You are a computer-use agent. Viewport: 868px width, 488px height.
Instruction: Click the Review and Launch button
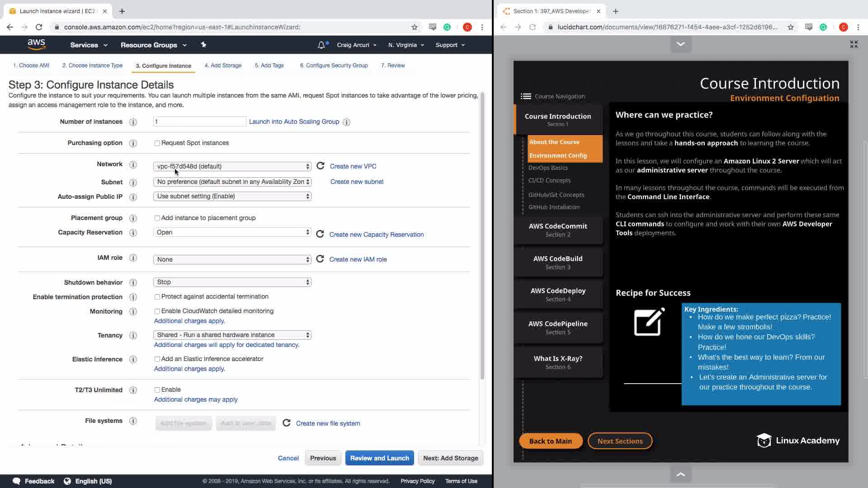tap(379, 458)
